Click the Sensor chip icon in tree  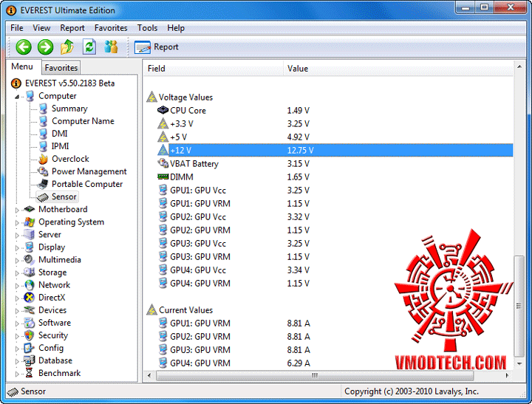pos(43,196)
